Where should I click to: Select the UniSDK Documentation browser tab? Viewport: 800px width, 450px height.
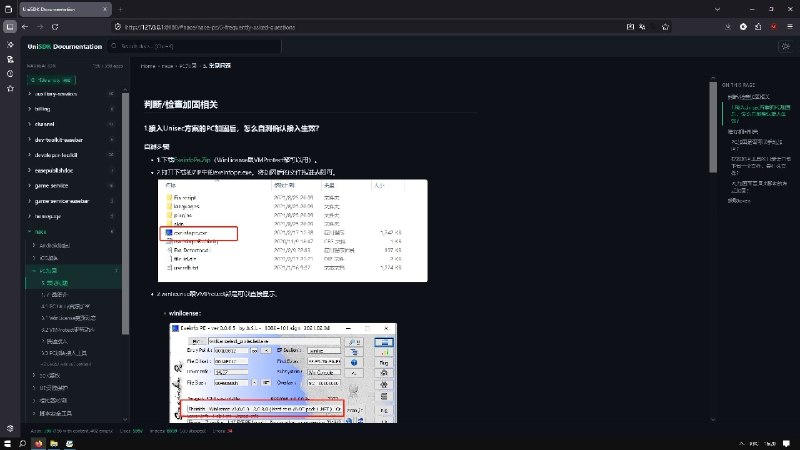click(x=64, y=9)
